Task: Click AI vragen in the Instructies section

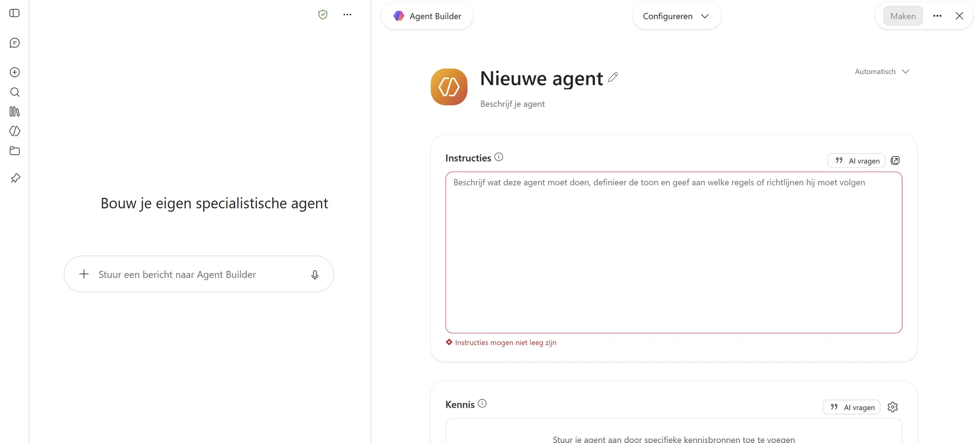Action: pyautogui.click(x=856, y=161)
